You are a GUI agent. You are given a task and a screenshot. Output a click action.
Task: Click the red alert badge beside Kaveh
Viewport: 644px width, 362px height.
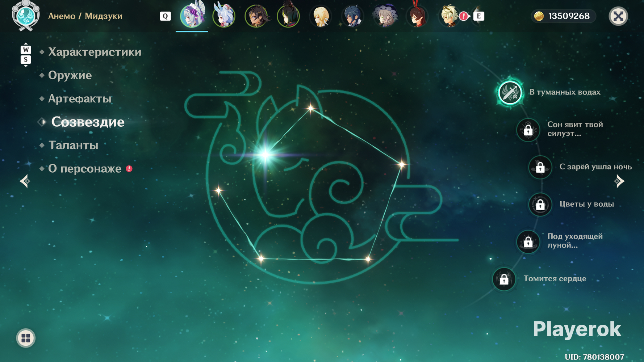[463, 16]
